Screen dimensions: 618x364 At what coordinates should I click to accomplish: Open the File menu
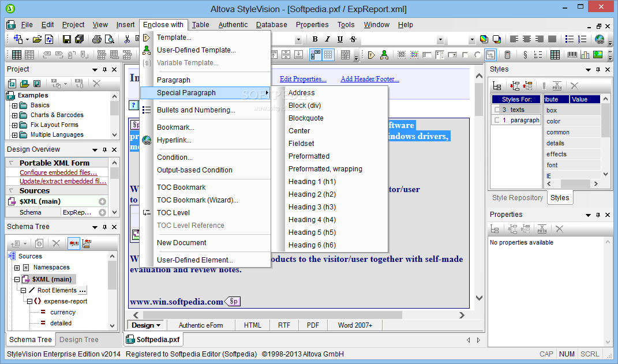27,24
